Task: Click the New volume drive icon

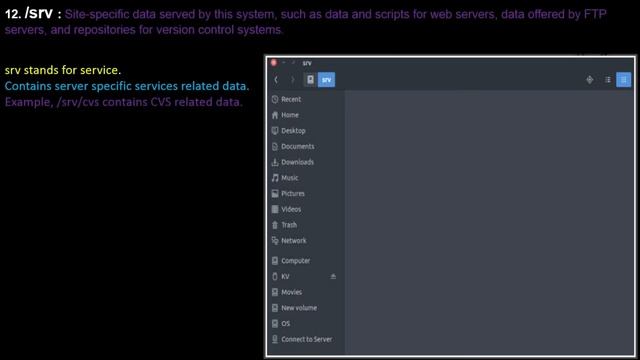Action: (275, 308)
